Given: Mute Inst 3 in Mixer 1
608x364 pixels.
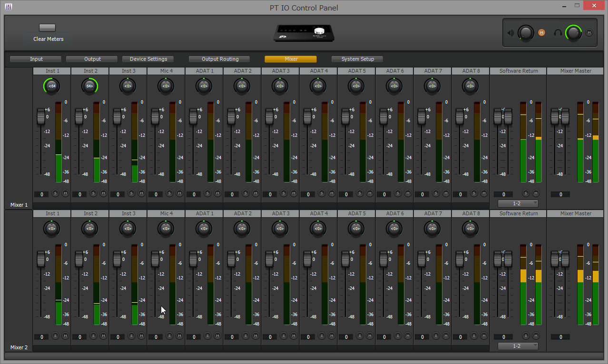Looking at the screenshot, I should coord(141,193).
